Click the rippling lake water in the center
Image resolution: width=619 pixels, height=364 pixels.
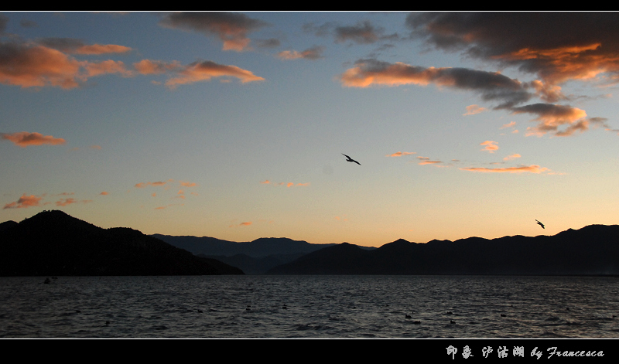[x=309, y=305]
